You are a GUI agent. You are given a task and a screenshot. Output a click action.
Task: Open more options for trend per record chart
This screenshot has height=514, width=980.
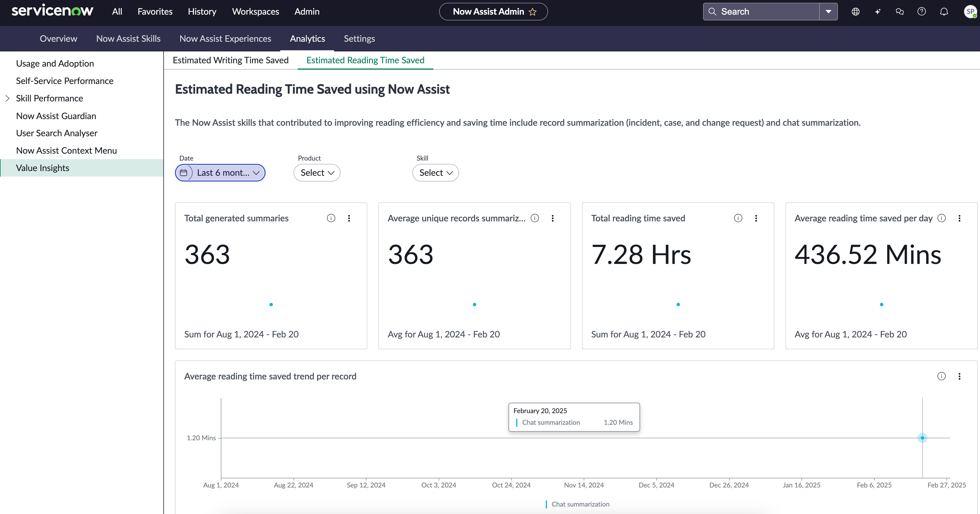[x=959, y=376]
